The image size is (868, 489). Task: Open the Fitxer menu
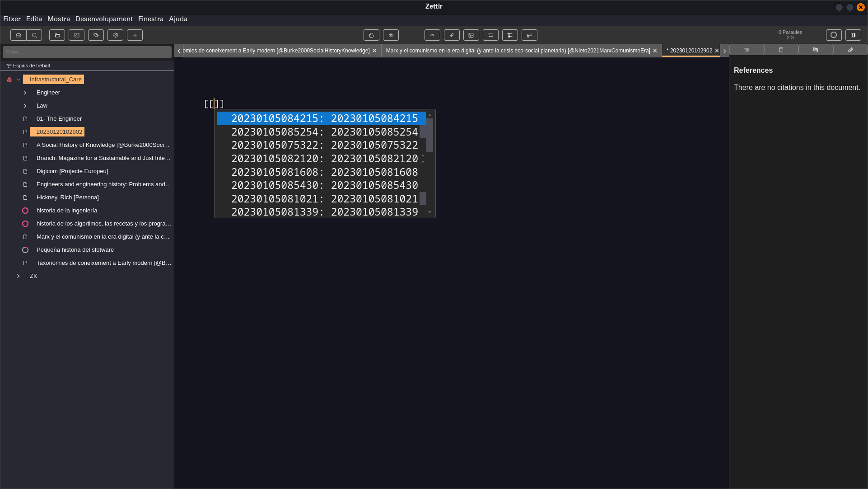(12, 19)
